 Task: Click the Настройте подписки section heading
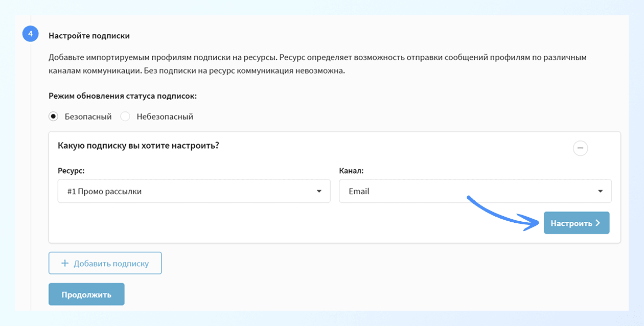(89, 35)
